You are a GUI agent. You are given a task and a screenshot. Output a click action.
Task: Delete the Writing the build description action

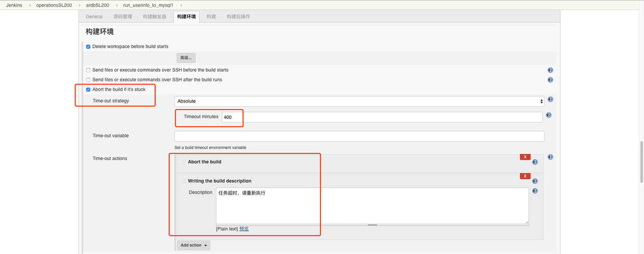click(x=525, y=176)
